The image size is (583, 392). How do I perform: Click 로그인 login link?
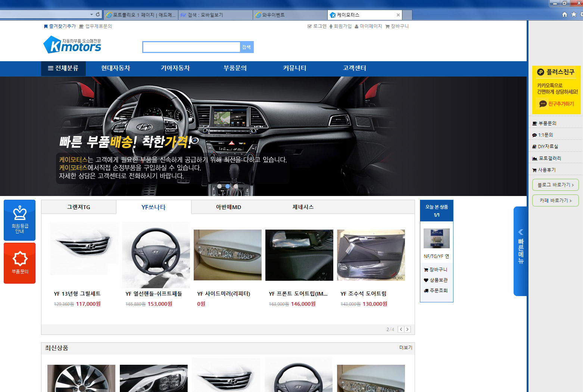coord(317,26)
